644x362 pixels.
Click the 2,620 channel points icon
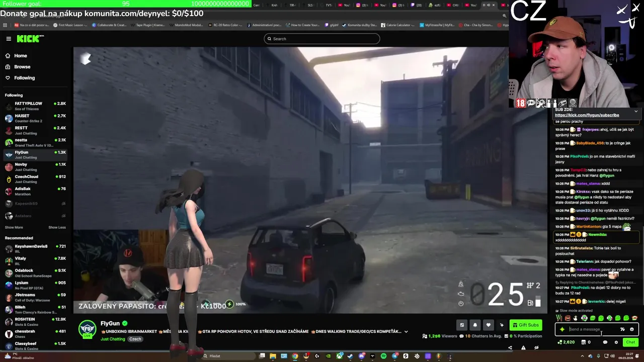point(566,342)
